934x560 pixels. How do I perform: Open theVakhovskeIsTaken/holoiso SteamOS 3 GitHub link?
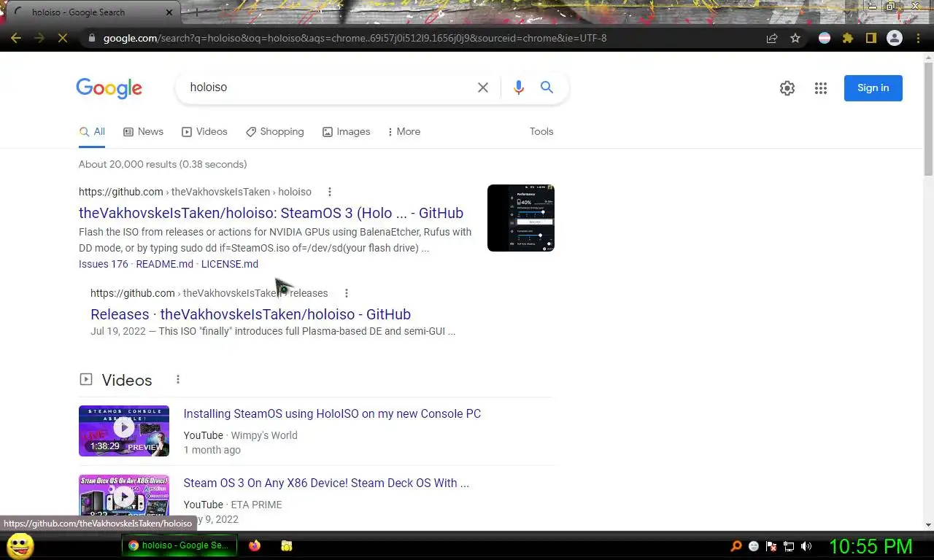[x=271, y=213]
